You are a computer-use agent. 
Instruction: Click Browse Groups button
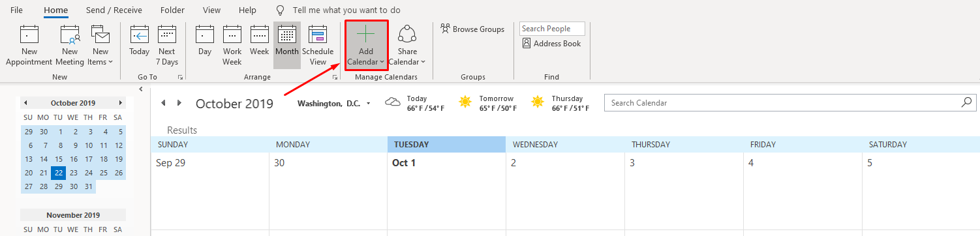(x=472, y=29)
